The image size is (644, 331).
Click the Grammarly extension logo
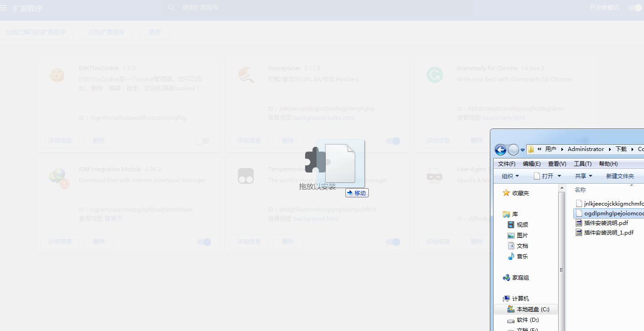pyautogui.click(x=434, y=75)
